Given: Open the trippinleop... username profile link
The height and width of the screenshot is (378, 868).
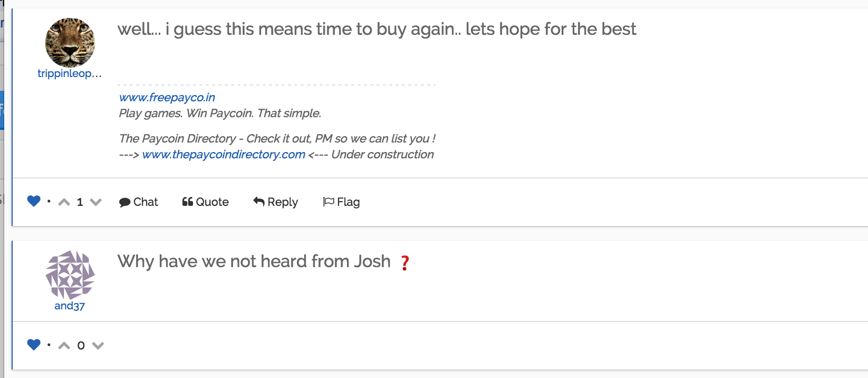Looking at the screenshot, I should point(70,73).
